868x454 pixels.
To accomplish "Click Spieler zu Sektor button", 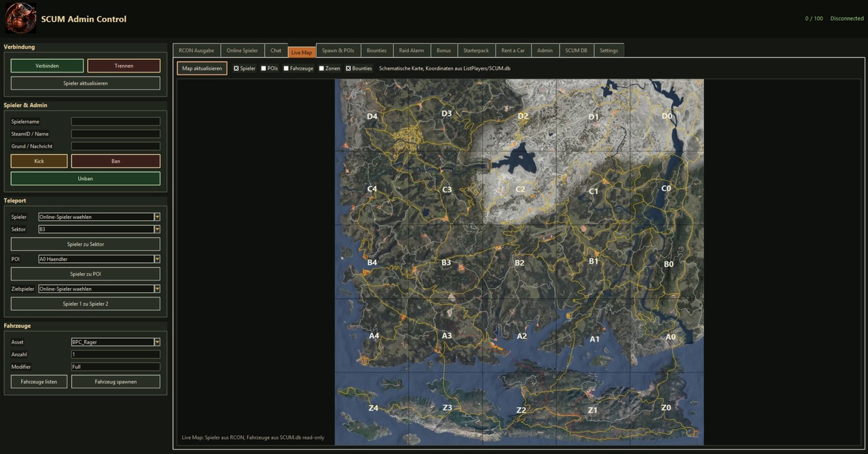I will tap(85, 244).
